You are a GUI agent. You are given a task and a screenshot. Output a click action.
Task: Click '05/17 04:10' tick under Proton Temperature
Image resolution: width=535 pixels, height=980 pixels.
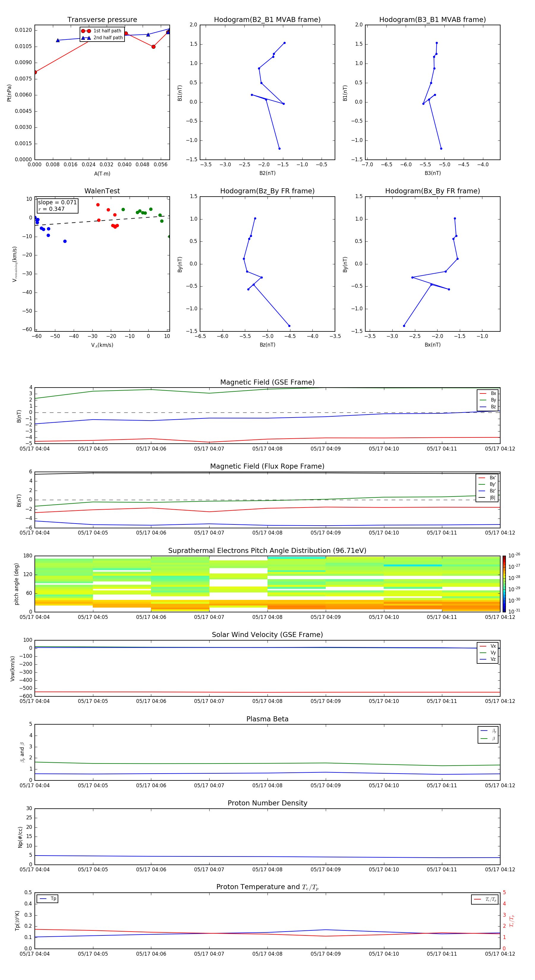384,954
